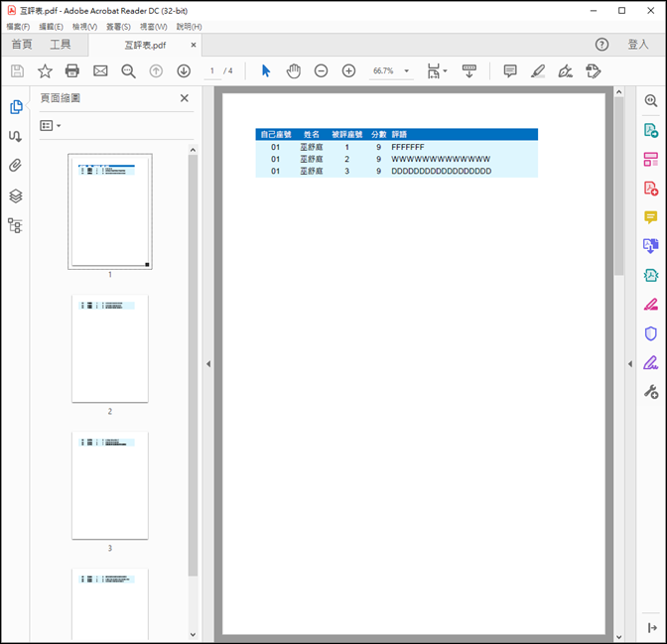667x644 pixels.
Task: Open More Tools wrench icon
Action: (x=651, y=391)
